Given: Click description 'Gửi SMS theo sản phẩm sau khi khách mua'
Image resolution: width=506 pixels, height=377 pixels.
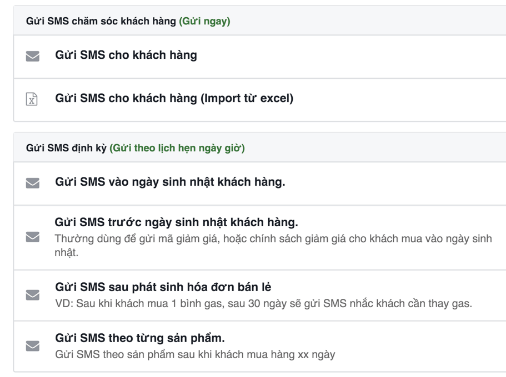Looking at the screenshot, I should 195,354.
